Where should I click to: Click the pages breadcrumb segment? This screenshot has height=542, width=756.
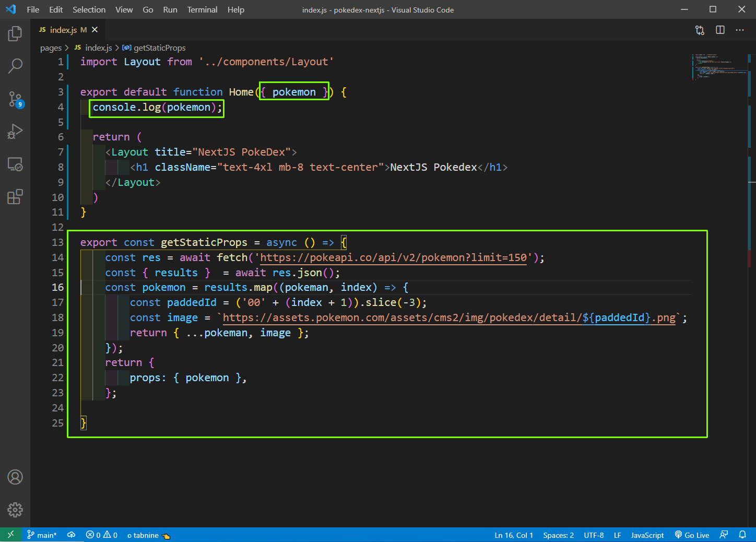(51, 48)
